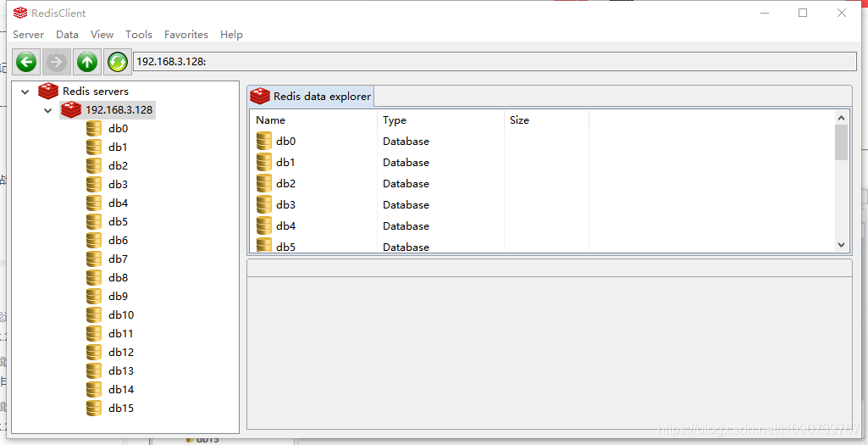Click the Database type cell of db2 row
Image resolution: width=868 pixels, height=445 pixels.
tap(406, 183)
